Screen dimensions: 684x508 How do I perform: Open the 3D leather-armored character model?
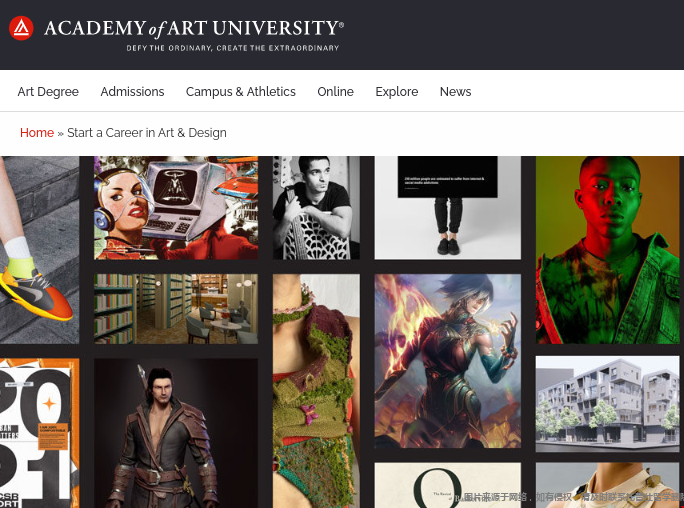tap(176, 433)
